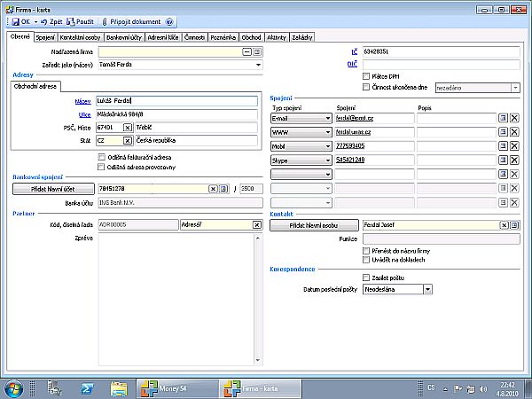
Task: Open the nezadáno date dropdown
Action: (x=515, y=88)
